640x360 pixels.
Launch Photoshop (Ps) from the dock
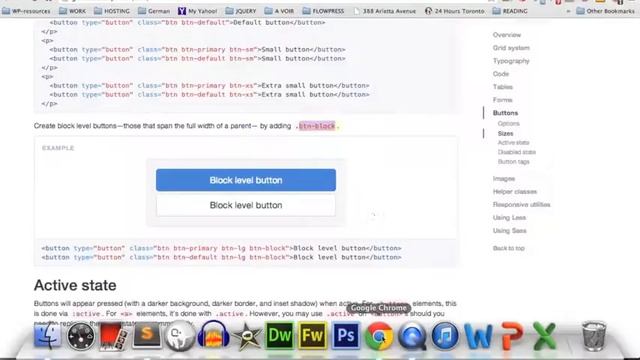click(x=346, y=336)
